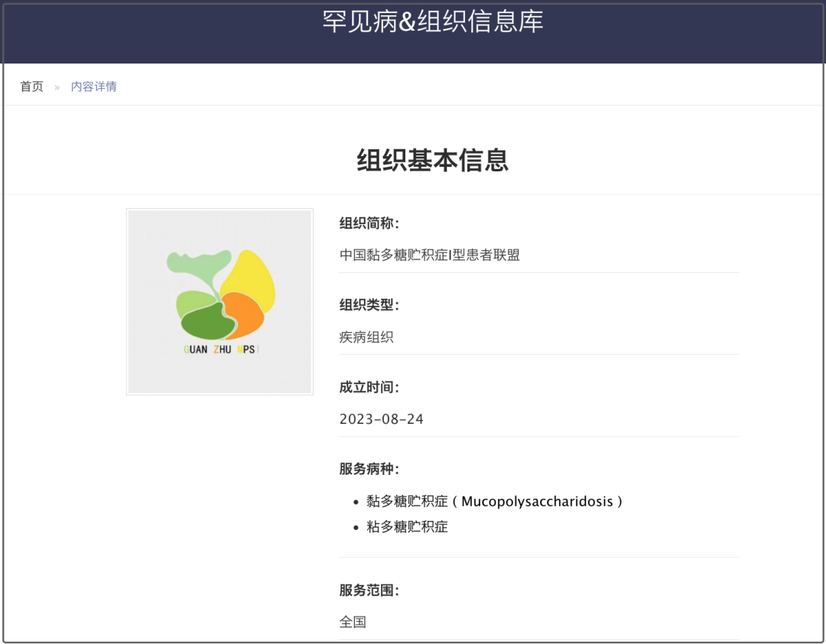Select the Mucopolysaccharidosis disease list item

(494, 502)
